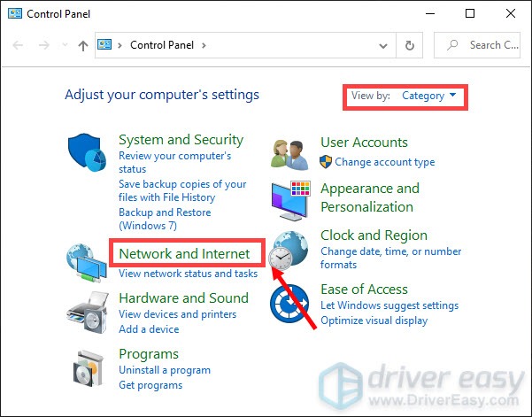
Task: Expand the Control Panel breadcrumb chevron
Action: 203,45
